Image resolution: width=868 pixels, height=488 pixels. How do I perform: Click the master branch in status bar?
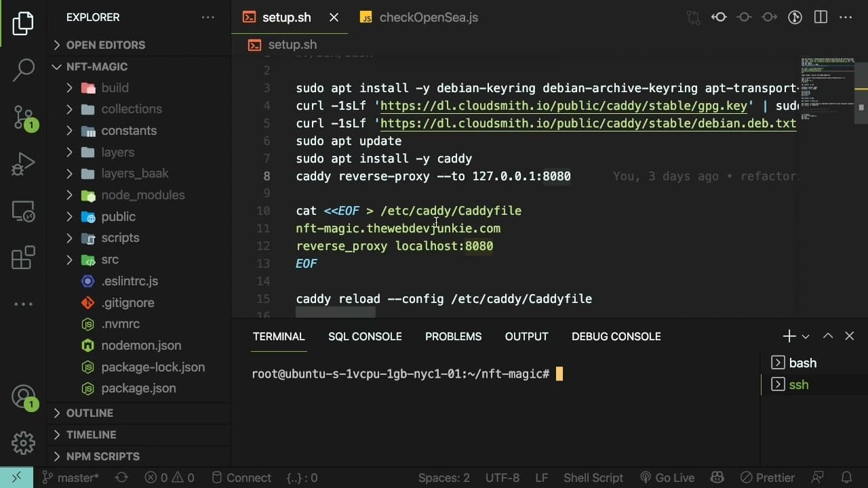[x=71, y=478]
